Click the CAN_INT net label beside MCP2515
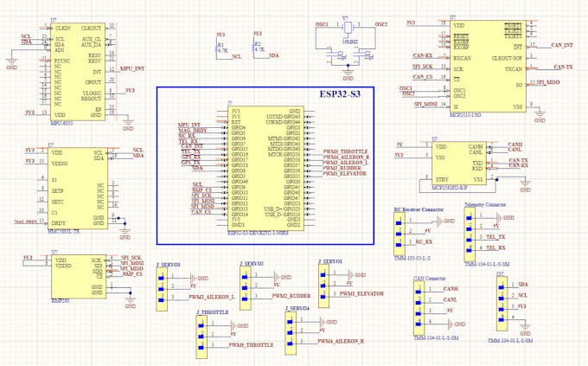Image resolution: width=588 pixels, height=366 pixels. [562, 45]
